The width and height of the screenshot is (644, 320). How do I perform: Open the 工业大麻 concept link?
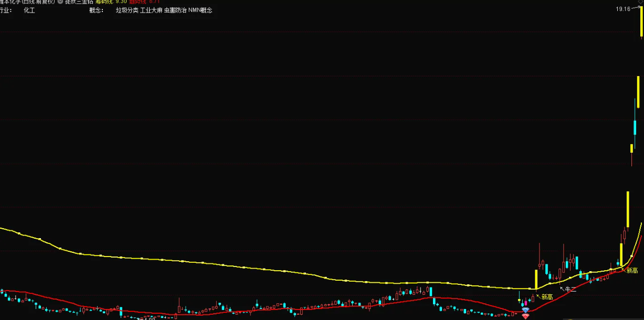(151, 10)
